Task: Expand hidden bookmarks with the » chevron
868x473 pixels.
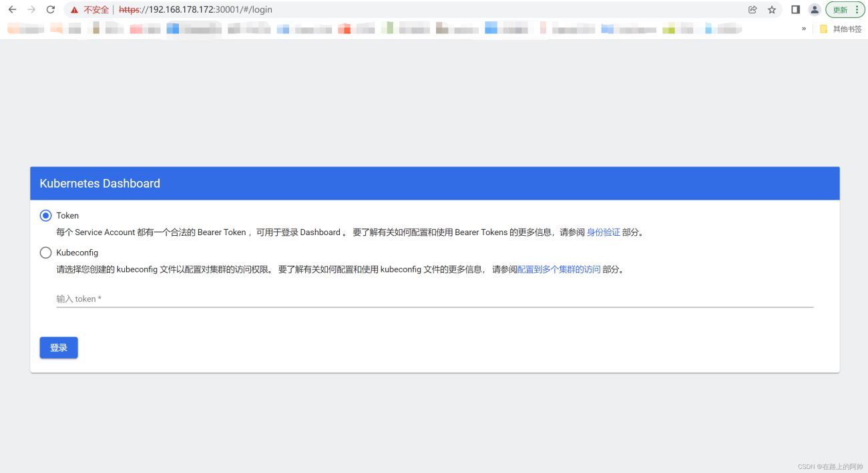Action: 804,29
